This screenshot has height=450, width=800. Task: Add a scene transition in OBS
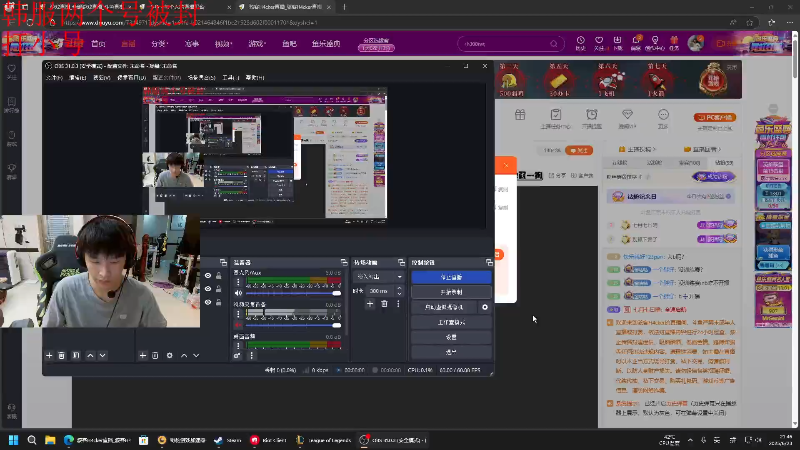370,304
